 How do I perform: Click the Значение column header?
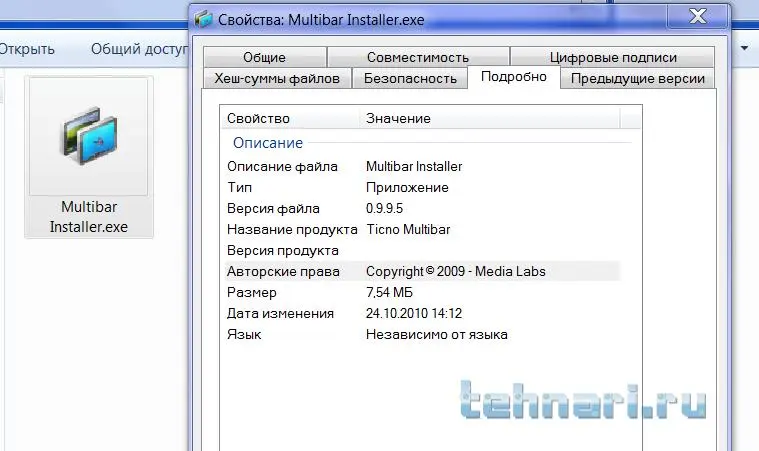(490, 119)
